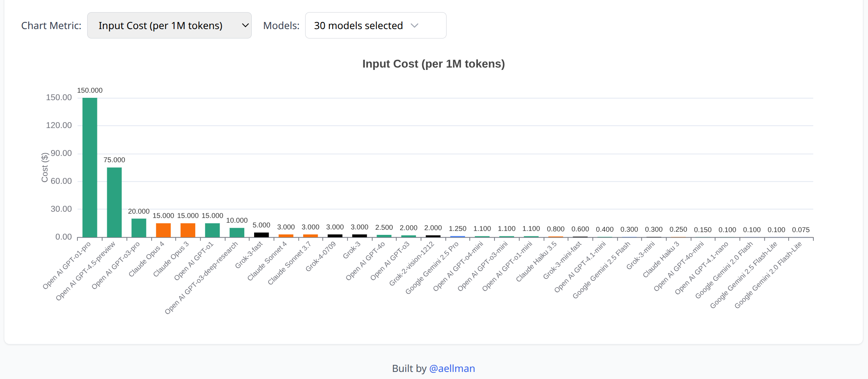Click the Open AI GPT-4o axis label
This screenshot has height=379, width=868.
[x=366, y=261]
